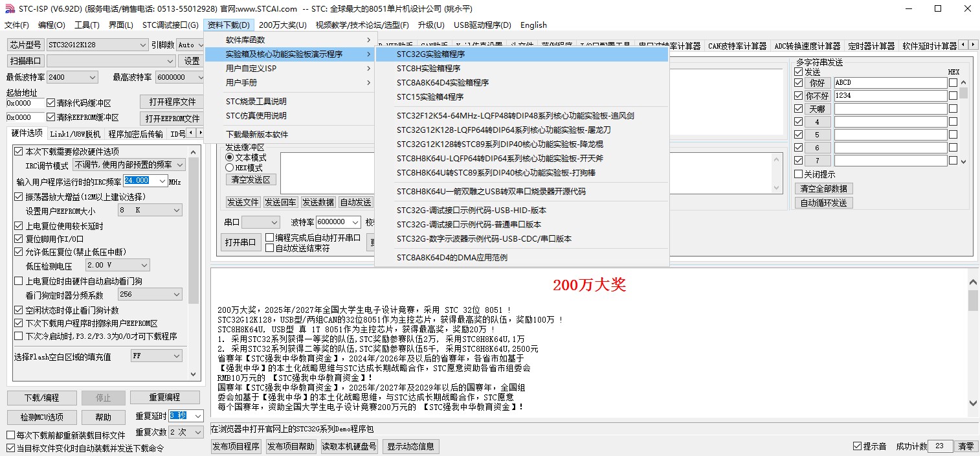The height and width of the screenshot is (456, 980).
Task: Open 看门狗定时器分频系数 256 dropdown
Action: [x=150, y=294]
